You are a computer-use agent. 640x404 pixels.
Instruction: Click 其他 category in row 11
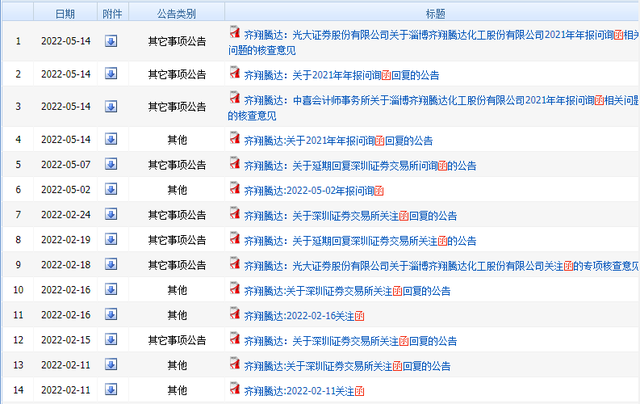(x=177, y=315)
